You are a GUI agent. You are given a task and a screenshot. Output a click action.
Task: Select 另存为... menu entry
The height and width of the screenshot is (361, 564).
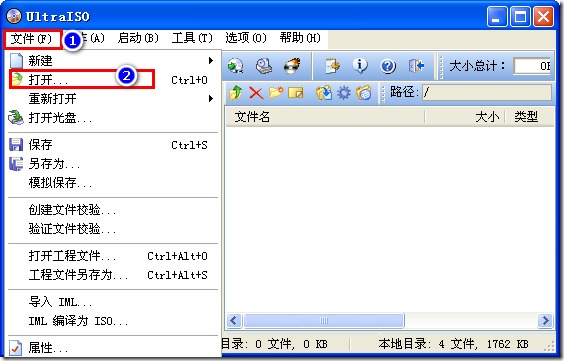pos(113,164)
